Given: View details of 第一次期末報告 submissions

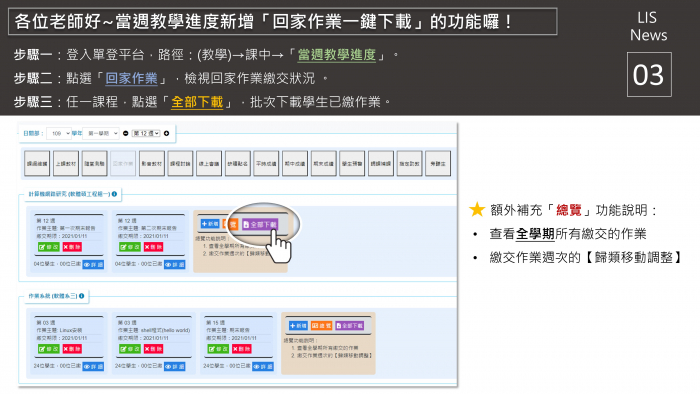Looking at the screenshot, I should point(93,265).
